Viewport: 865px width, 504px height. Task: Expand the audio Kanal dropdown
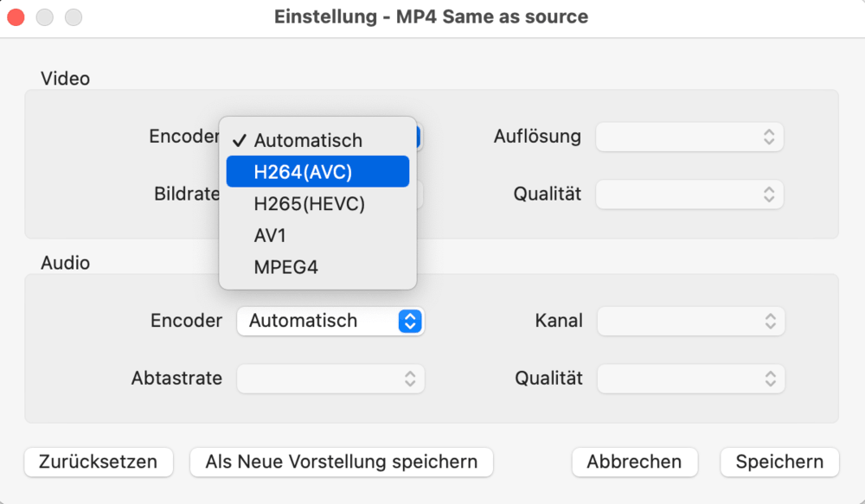click(x=691, y=322)
